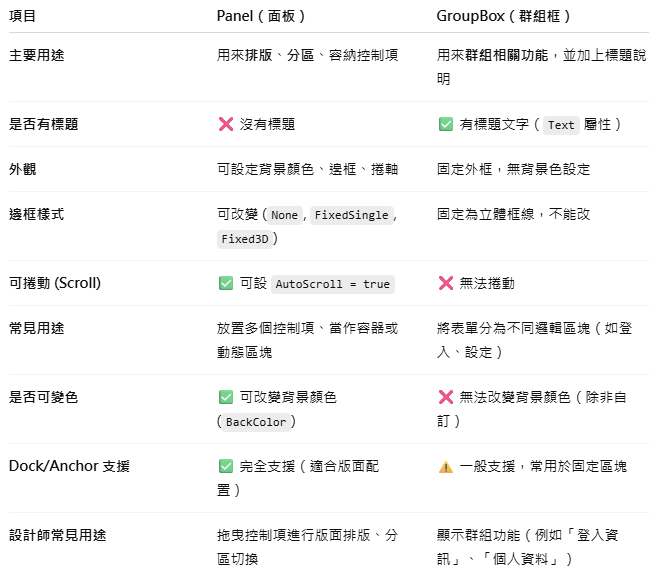Image resolution: width=655 pixels, height=575 pixels.
Task: Click the 項目 column header
Action: tap(23, 16)
